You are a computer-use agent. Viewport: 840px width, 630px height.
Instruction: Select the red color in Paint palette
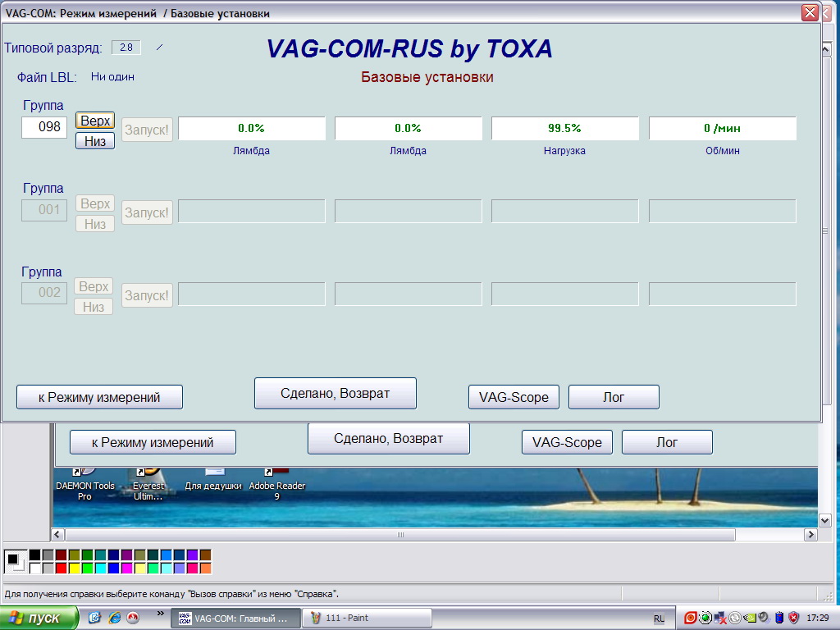click(62, 568)
